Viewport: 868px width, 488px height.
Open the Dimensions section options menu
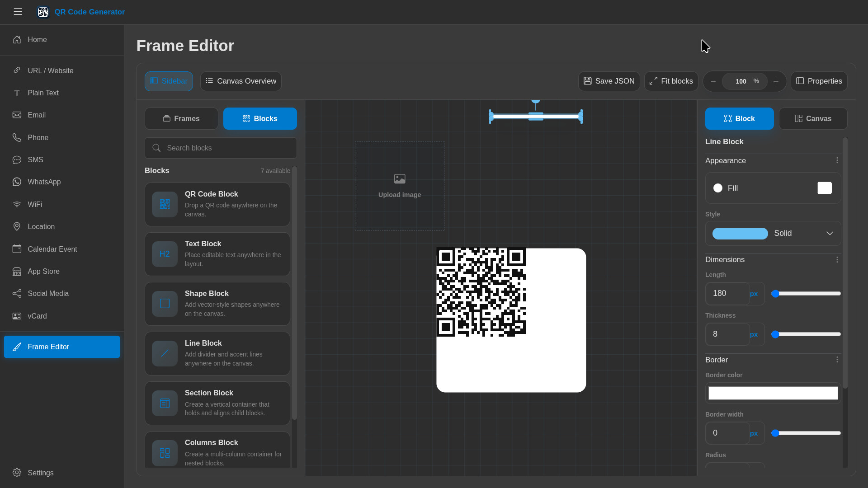tap(837, 260)
